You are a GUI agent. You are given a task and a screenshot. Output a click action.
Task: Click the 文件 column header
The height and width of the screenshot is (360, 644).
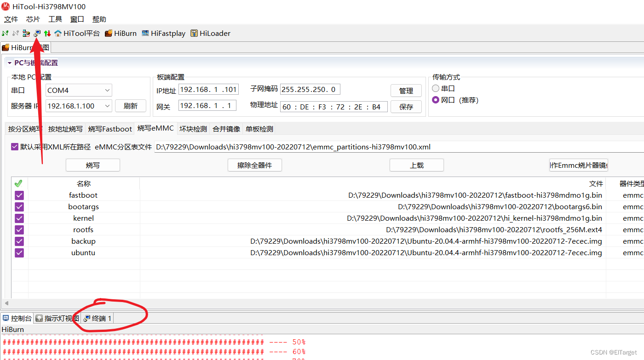click(373, 183)
